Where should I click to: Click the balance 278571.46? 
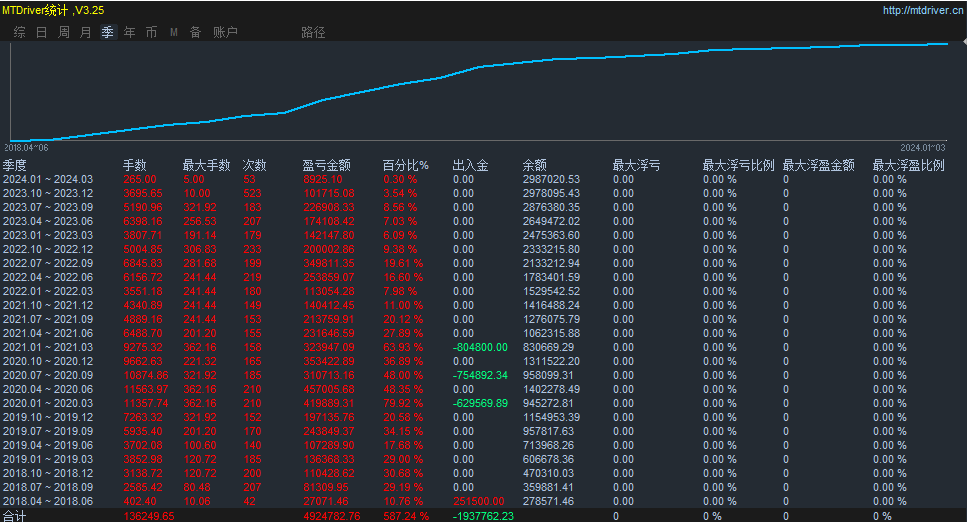(548, 502)
